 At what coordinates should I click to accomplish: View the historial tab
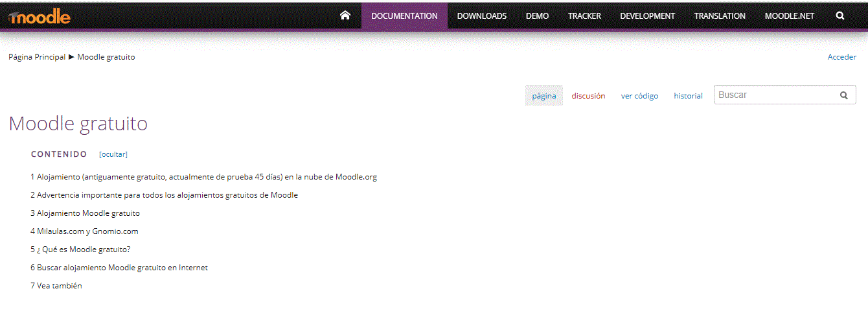(688, 95)
